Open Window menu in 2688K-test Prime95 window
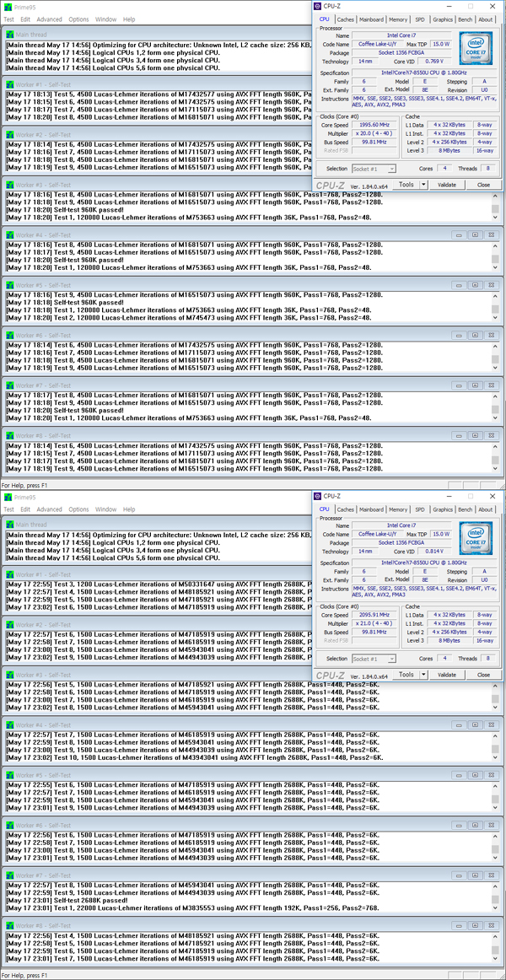The image size is (506, 980). [105, 509]
